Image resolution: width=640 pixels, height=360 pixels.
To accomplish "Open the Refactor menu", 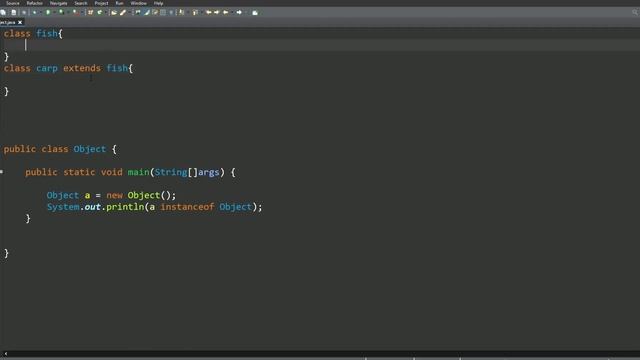I will pyautogui.click(x=35, y=3).
